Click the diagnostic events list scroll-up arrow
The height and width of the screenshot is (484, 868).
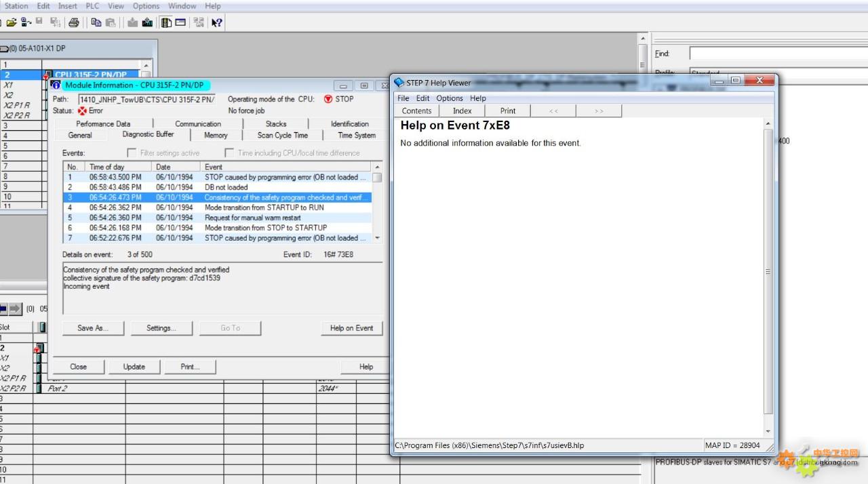(x=378, y=167)
